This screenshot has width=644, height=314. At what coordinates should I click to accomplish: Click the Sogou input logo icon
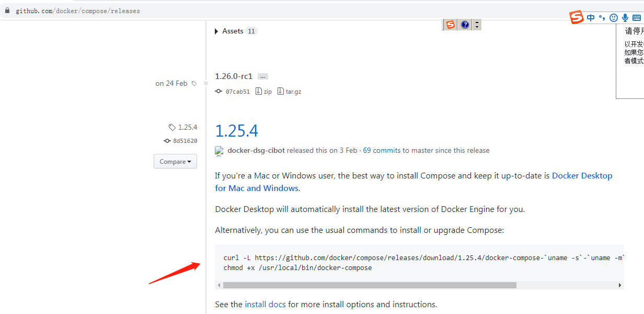click(x=576, y=18)
